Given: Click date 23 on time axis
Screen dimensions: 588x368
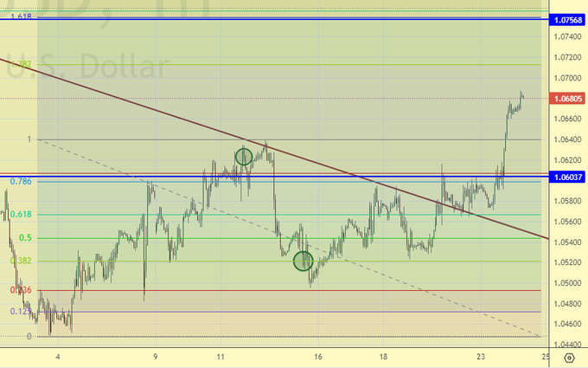Looking at the screenshot, I should click(481, 356).
